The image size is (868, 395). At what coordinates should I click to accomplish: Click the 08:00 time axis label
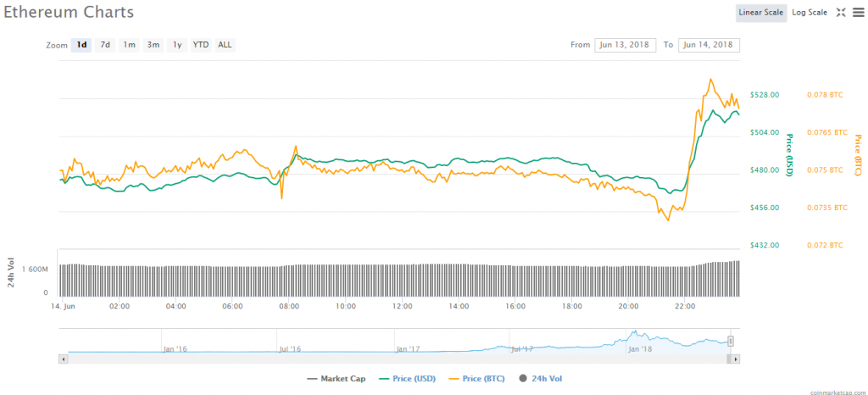(289, 306)
